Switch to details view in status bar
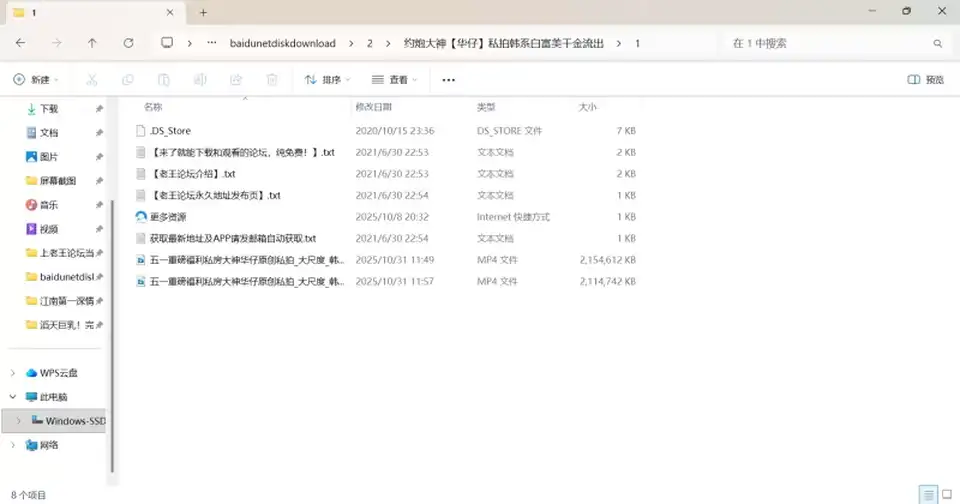 point(929,494)
